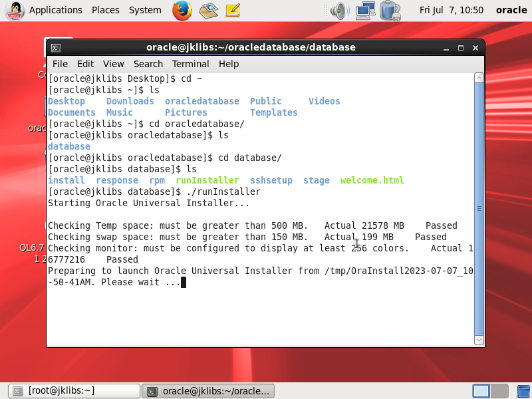The width and height of the screenshot is (532, 399).
Task: Click the network connection monitors icon
Action: coord(366,11)
